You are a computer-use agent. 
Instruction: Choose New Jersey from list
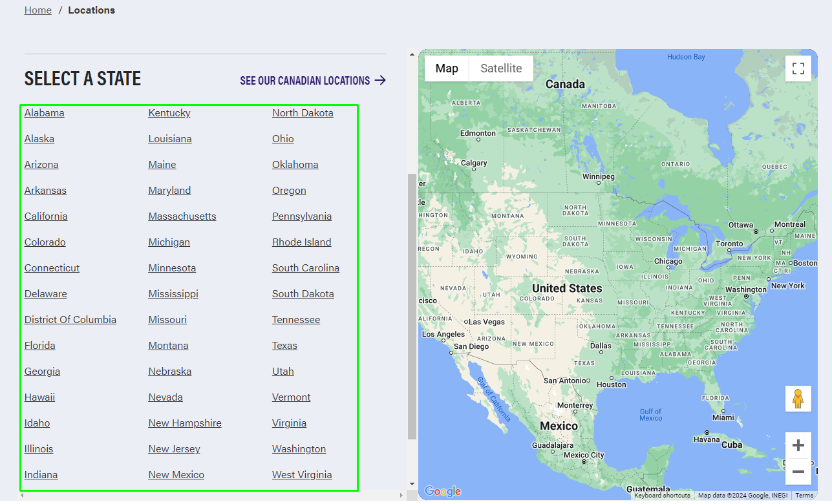pos(175,449)
